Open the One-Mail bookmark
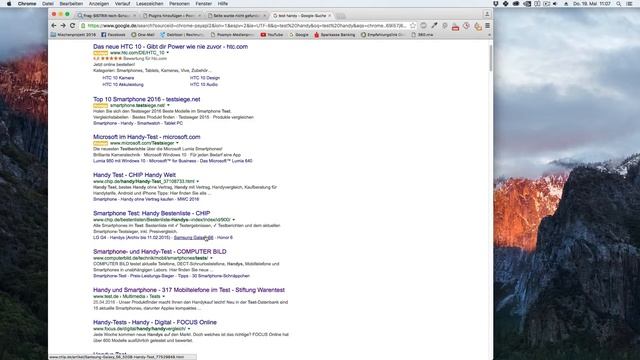 [x=143, y=35]
